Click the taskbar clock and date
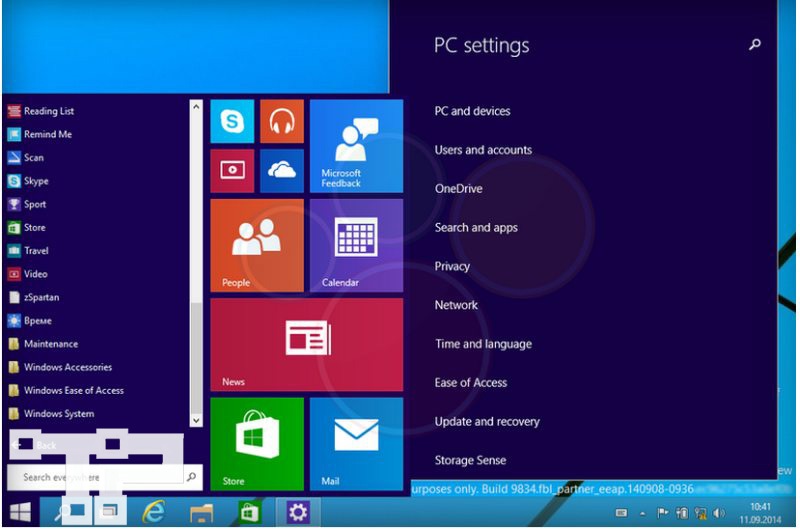 point(760,513)
